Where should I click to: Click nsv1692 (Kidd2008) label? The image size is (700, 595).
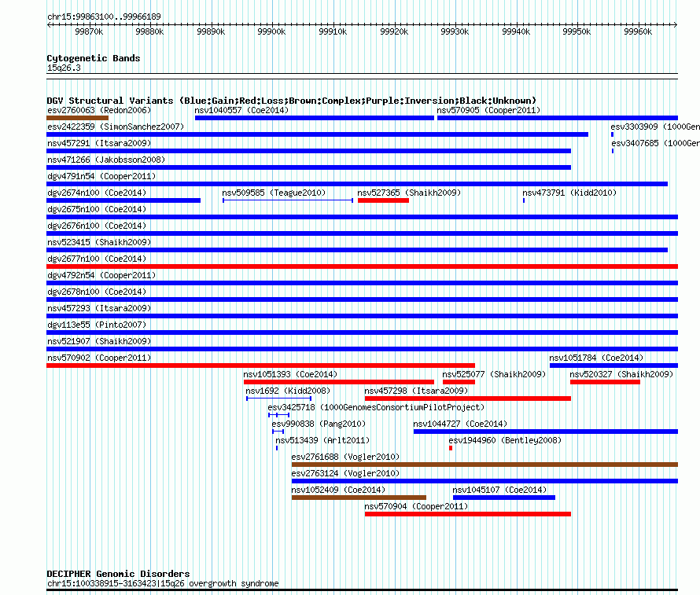pyautogui.click(x=288, y=391)
